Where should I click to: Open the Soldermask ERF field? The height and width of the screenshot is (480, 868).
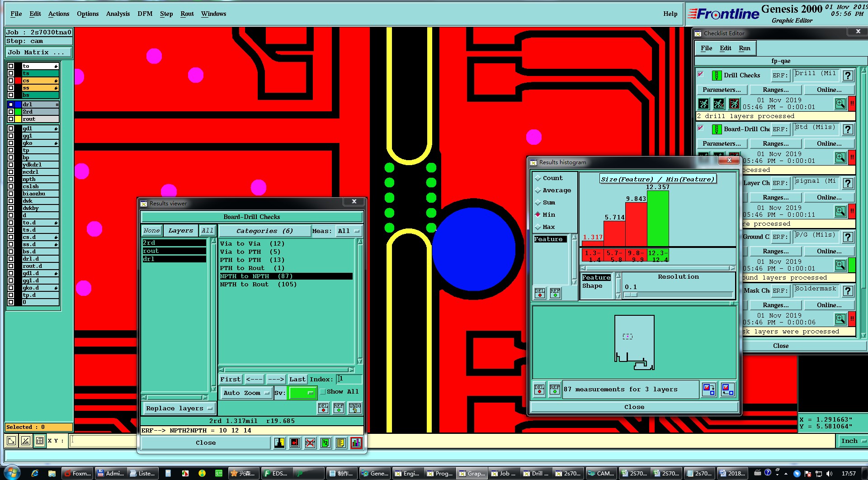(816, 291)
